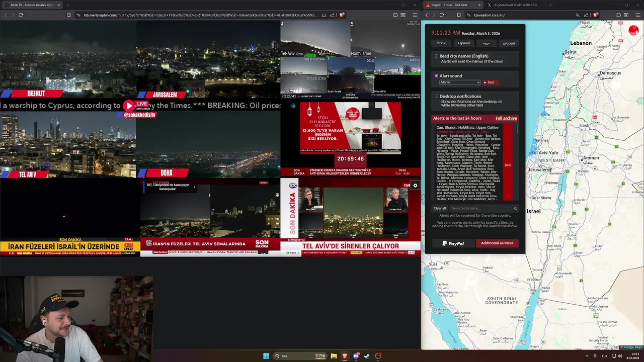Switch the site language to Español

pos(464,43)
